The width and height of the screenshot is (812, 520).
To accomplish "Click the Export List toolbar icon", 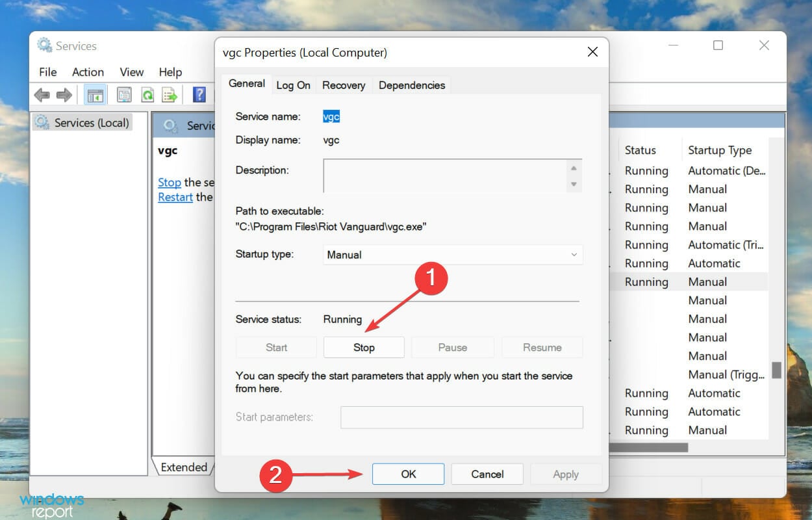I will tap(170, 96).
